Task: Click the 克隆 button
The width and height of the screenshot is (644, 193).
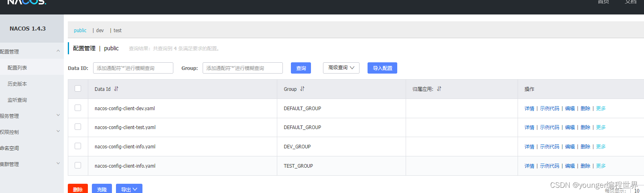Action: click(x=102, y=189)
